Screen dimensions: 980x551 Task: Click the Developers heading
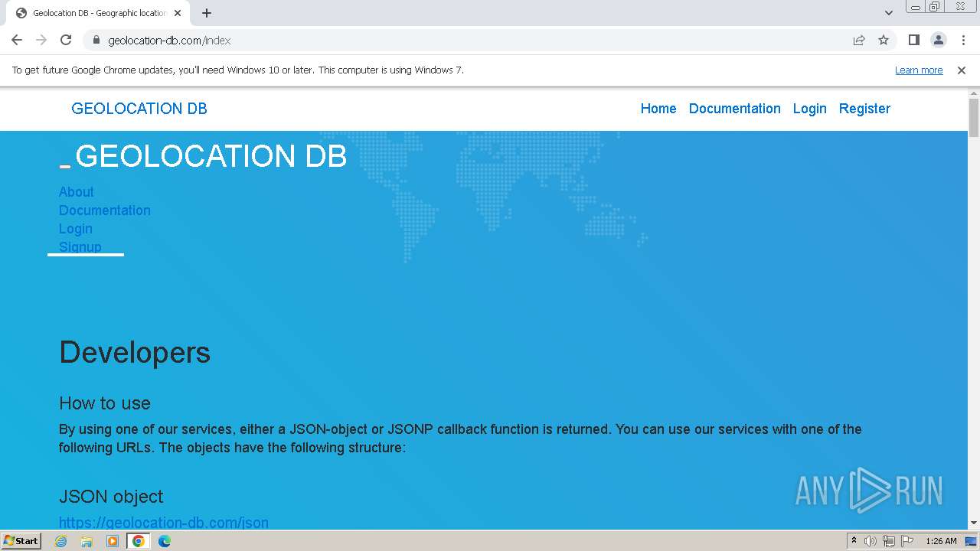point(135,352)
